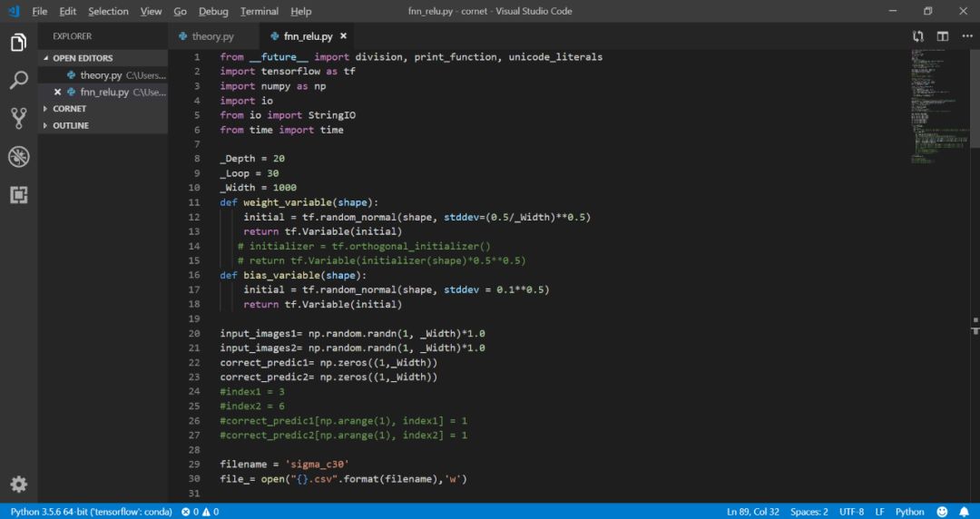Screen dimensions: 980x519
Task: Open the View menu
Action: point(151,11)
